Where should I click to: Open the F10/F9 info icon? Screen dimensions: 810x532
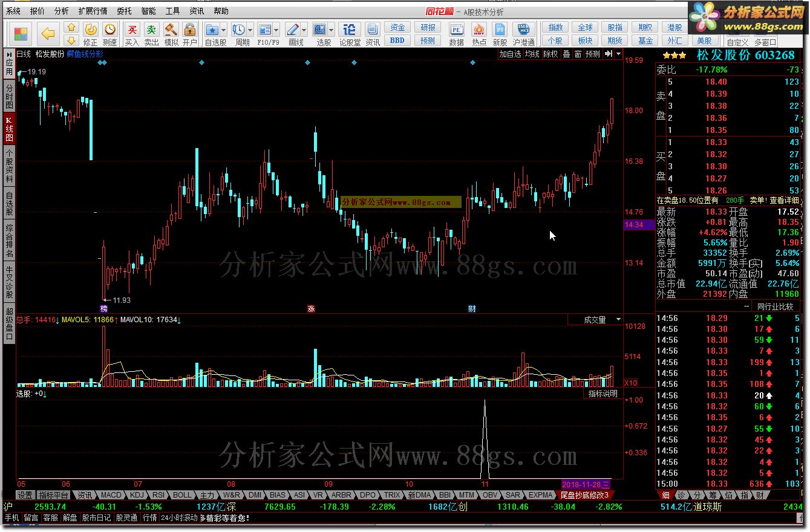coord(264,29)
